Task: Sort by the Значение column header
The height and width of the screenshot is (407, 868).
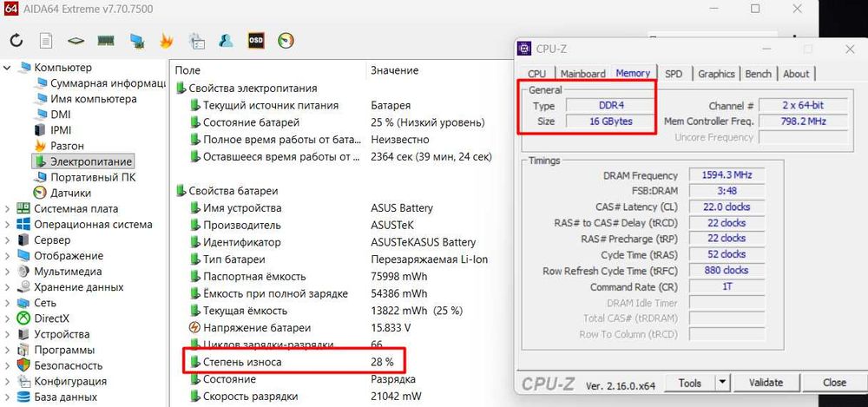Action: click(395, 70)
